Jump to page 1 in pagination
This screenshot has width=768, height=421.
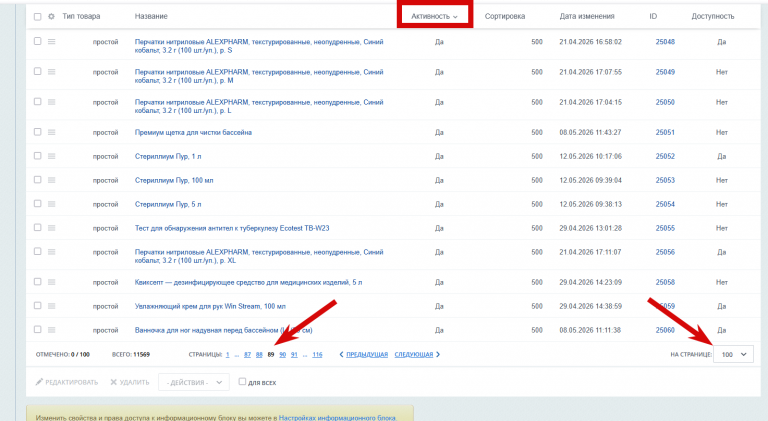click(227, 354)
